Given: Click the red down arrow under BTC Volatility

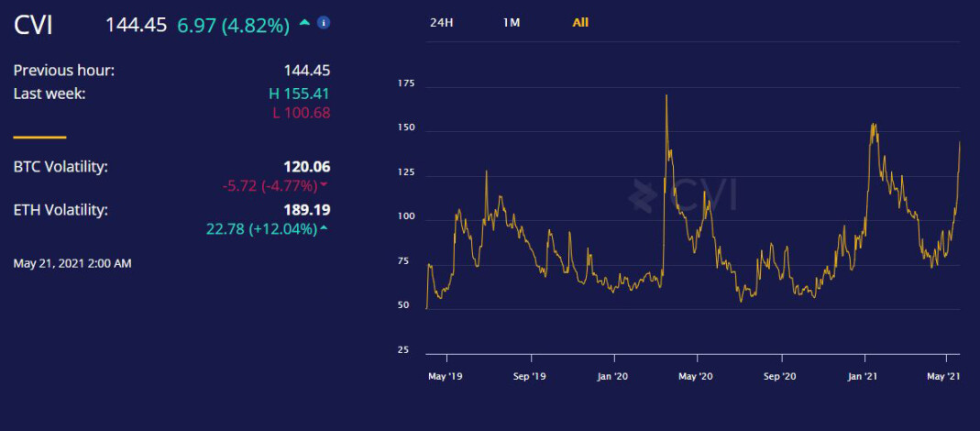Looking at the screenshot, I should point(324,186).
